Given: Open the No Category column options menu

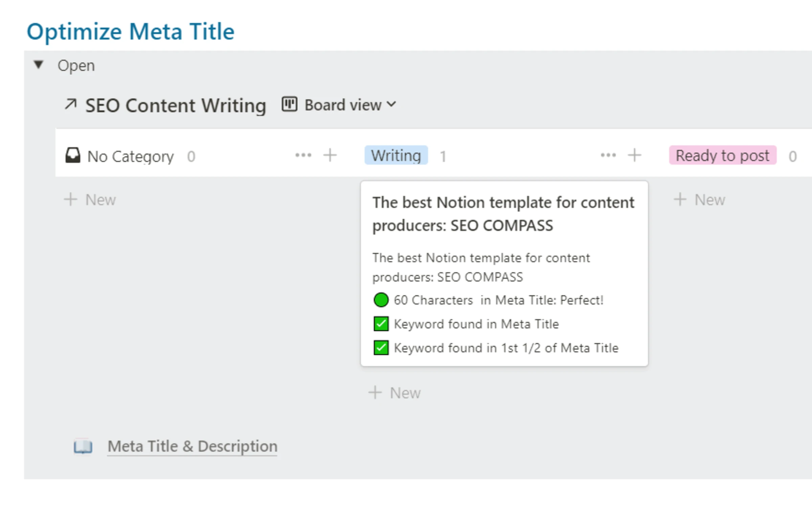Looking at the screenshot, I should click(x=303, y=155).
